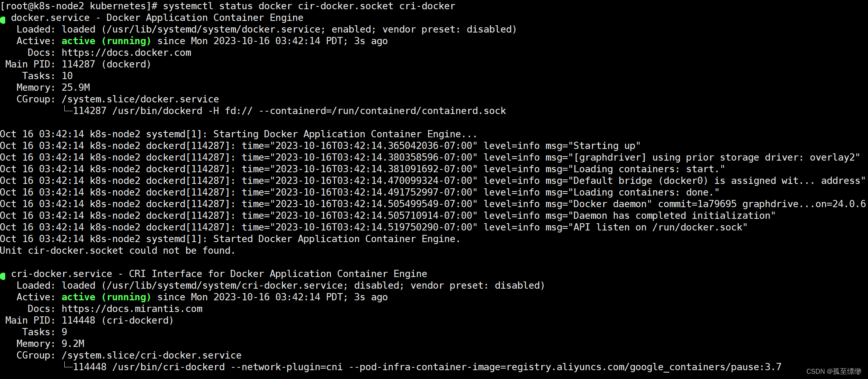The width and height of the screenshot is (868, 379).
Task: Open the https://docs.mirantis.com link
Action: click(x=132, y=309)
